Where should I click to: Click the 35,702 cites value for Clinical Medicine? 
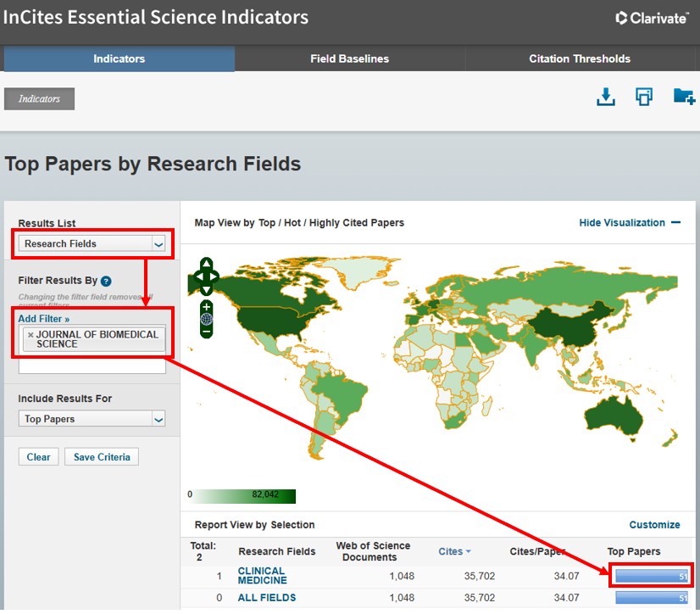click(x=480, y=576)
